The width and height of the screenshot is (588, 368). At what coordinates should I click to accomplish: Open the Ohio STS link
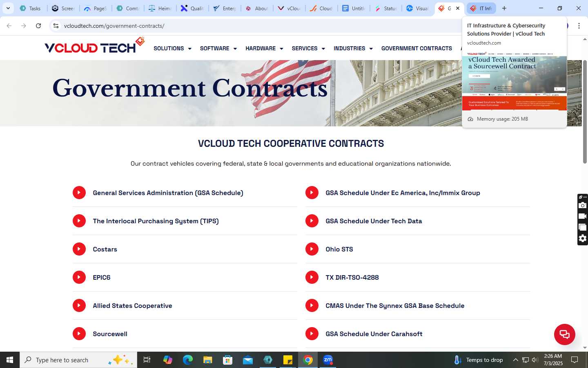[339, 249]
